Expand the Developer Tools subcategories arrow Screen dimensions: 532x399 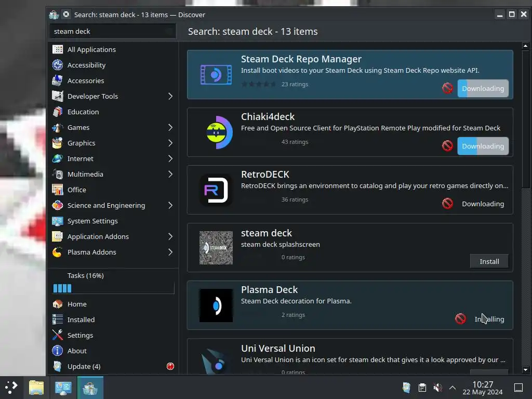(170, 96)
